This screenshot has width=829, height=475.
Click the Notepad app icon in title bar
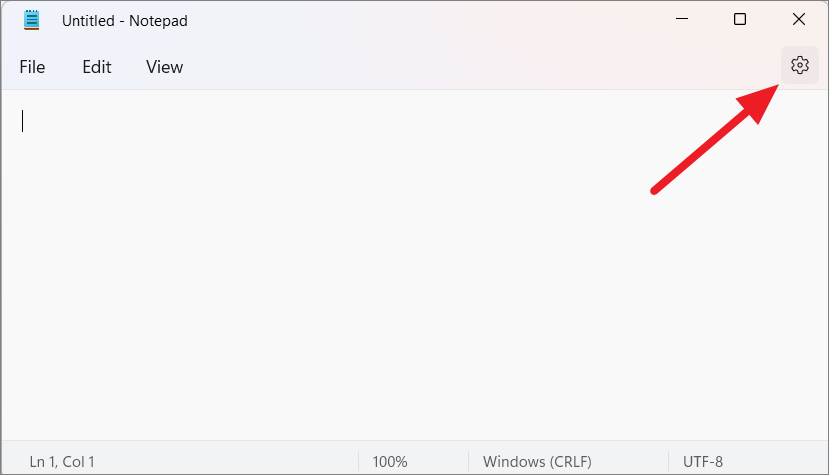coord(32,20)
